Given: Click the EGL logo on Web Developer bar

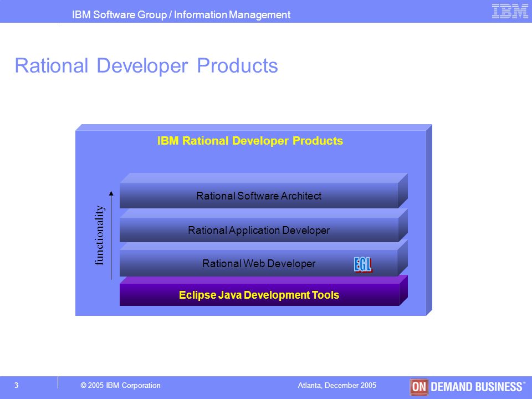Looking at the screenshot, I should click(363, 265).
